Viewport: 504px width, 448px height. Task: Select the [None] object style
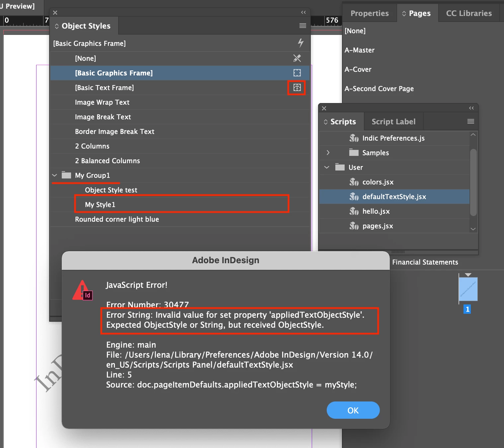tap(180, 58)
